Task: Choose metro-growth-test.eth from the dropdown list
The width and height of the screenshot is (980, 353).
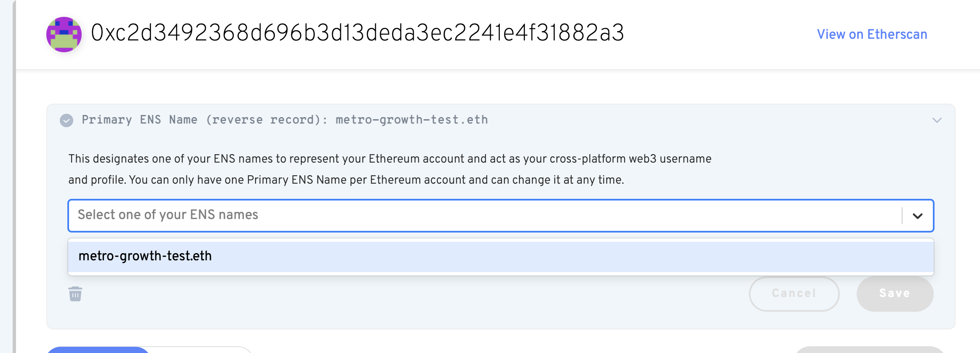Action: click(501, 256)
